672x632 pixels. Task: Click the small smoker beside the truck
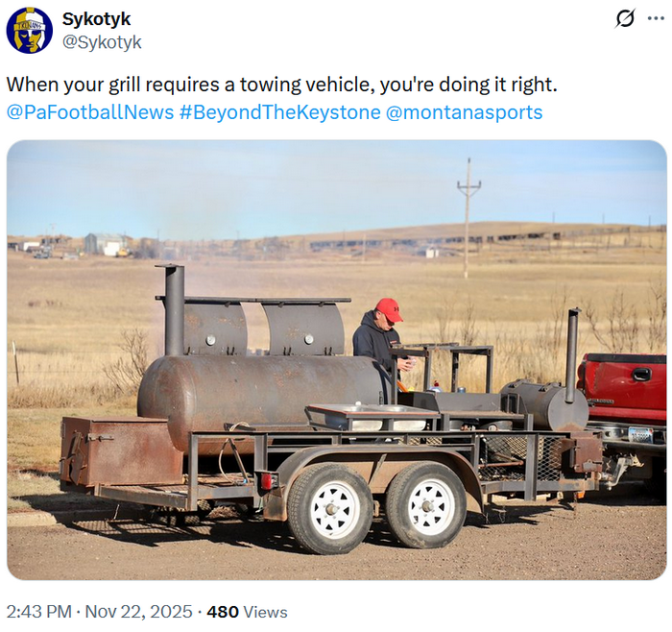click(x=545, y=403)
